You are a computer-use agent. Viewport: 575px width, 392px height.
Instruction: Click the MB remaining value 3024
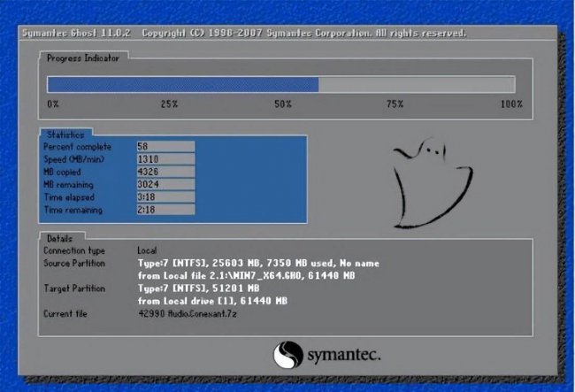click(165, 184)
